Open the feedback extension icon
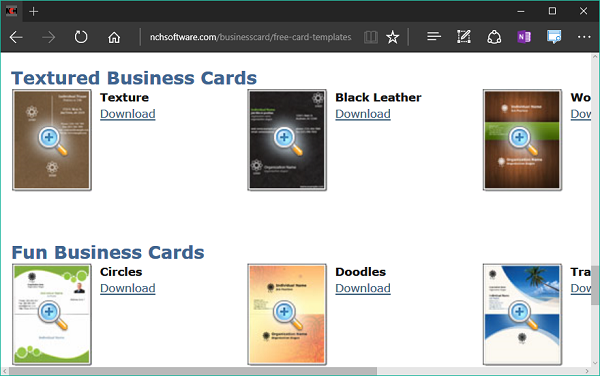 (554, 37)
